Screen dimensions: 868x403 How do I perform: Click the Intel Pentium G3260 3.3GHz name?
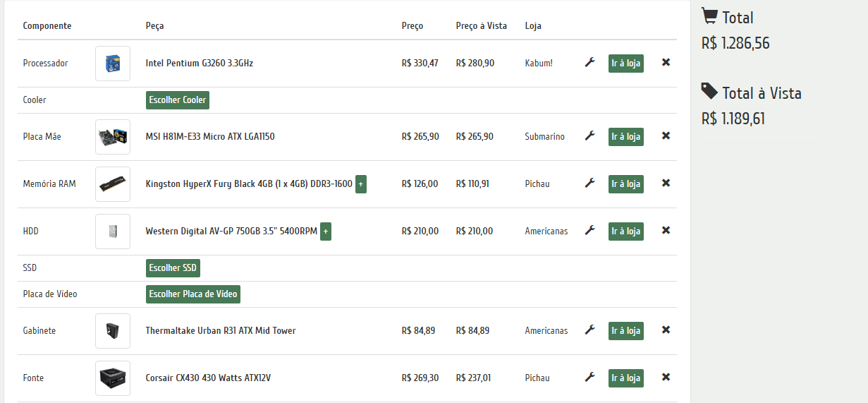[x=200, y=63]
